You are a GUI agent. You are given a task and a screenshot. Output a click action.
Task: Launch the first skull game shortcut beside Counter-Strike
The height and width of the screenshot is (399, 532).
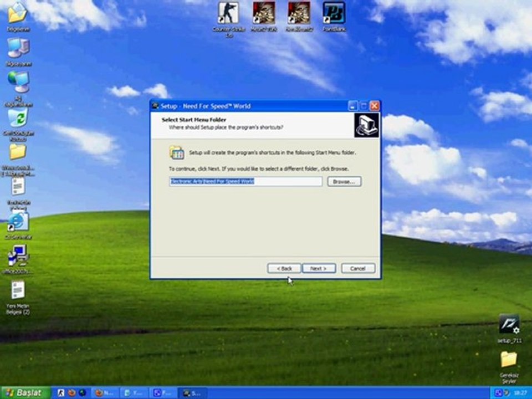pos(264,17)
